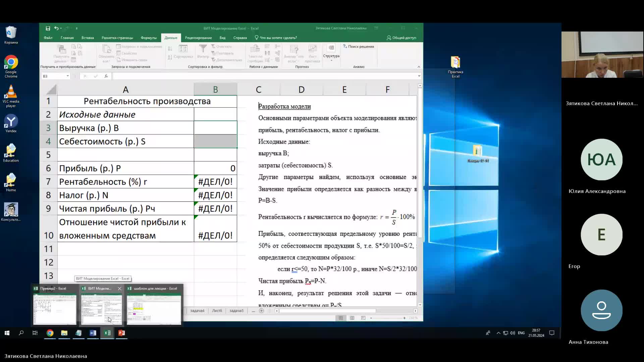
Task: Open Google Chrome from the taskbar
Action: click(50, 333)
